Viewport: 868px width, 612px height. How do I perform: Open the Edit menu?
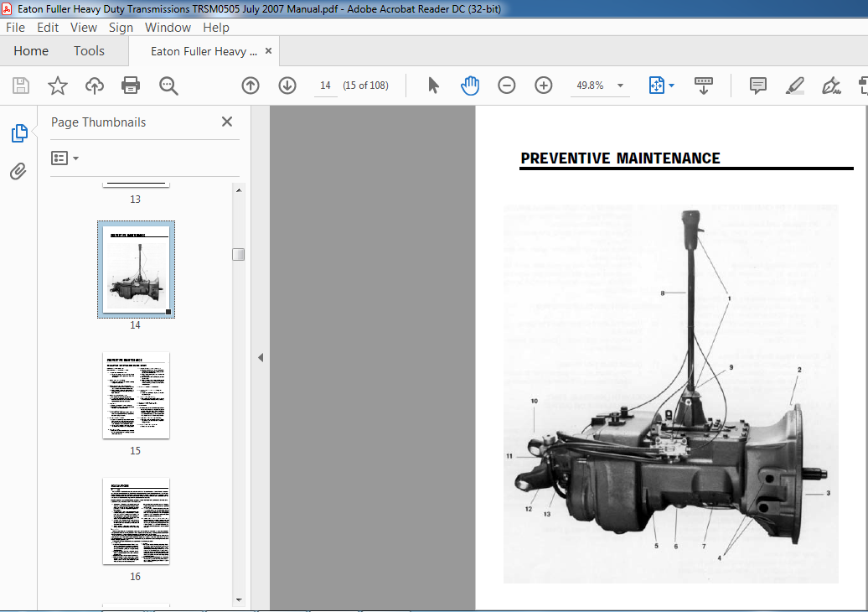pyautogui.click(x=48, y=28)
